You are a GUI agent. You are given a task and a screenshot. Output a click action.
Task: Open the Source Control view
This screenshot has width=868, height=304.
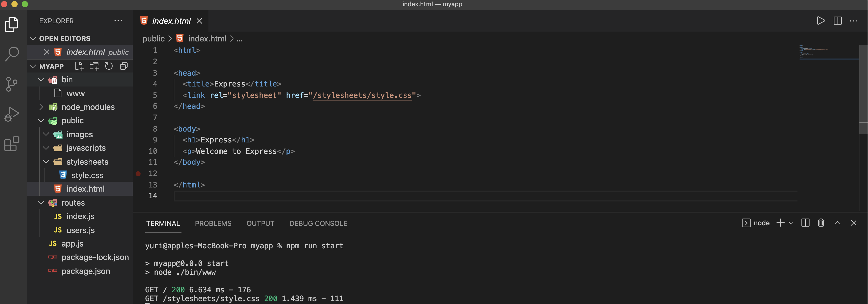tap(12, 84)
